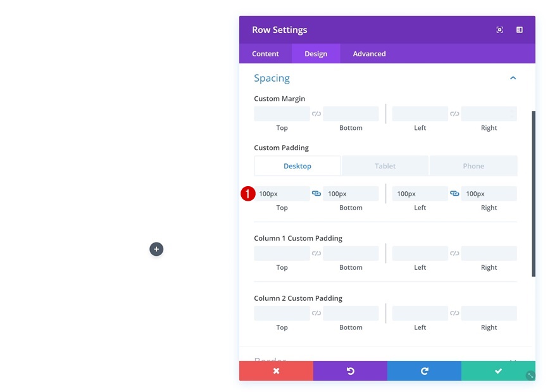Viewport: 557px width, 392px height.
Task: Click the blue redo button
Action: point(424,371)
